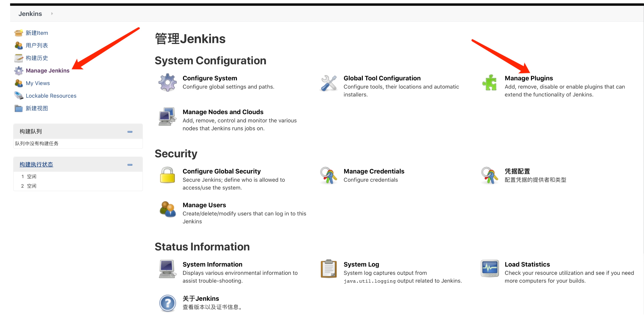Click the 构建队列 panel title

click(31, 131)
